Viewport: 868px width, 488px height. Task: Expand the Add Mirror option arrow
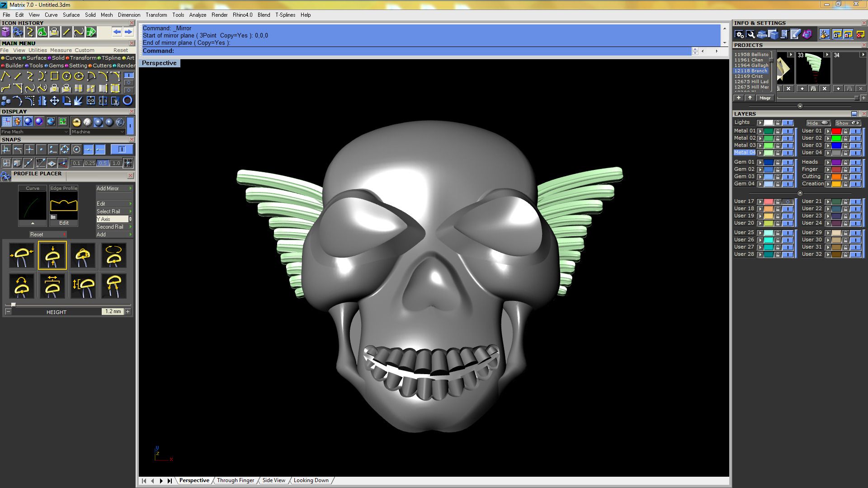tap(131, 188)
